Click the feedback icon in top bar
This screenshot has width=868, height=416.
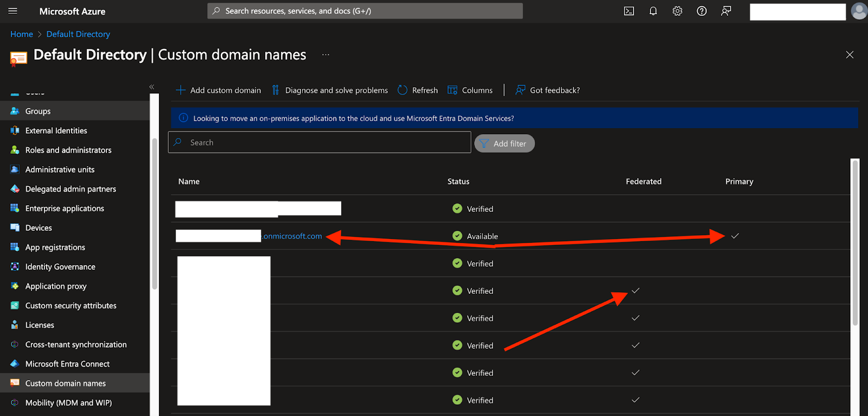[726, 11]
